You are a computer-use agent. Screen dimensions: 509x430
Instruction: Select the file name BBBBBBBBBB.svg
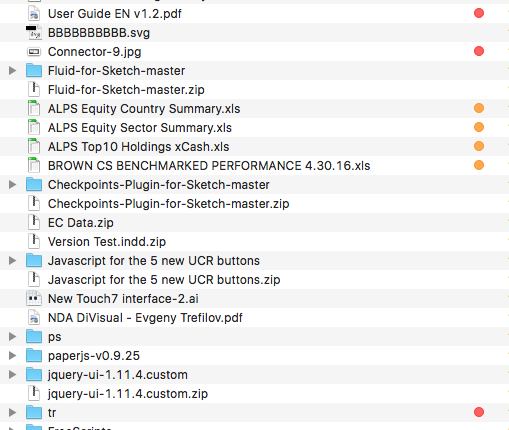click(99, 33)
